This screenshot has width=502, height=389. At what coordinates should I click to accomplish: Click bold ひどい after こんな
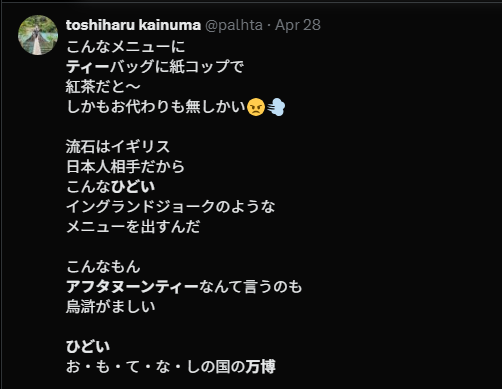tap(133, 187)
